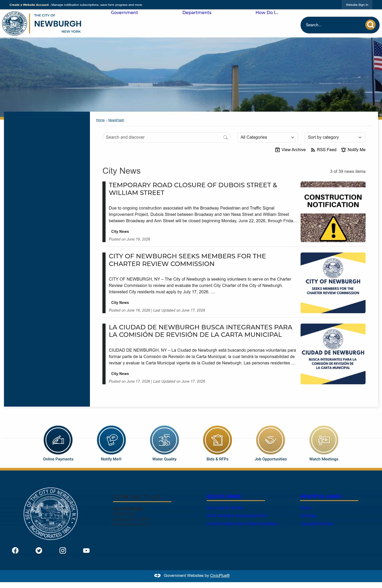Click the City of Newburgh seal logo in header
The height and width of the screenshot is (588, 382).
pyautogui.click(x=15, y=23)
